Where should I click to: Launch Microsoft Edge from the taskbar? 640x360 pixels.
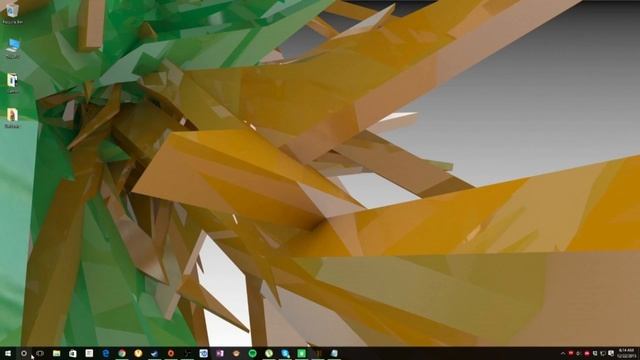tap(106, 353)
